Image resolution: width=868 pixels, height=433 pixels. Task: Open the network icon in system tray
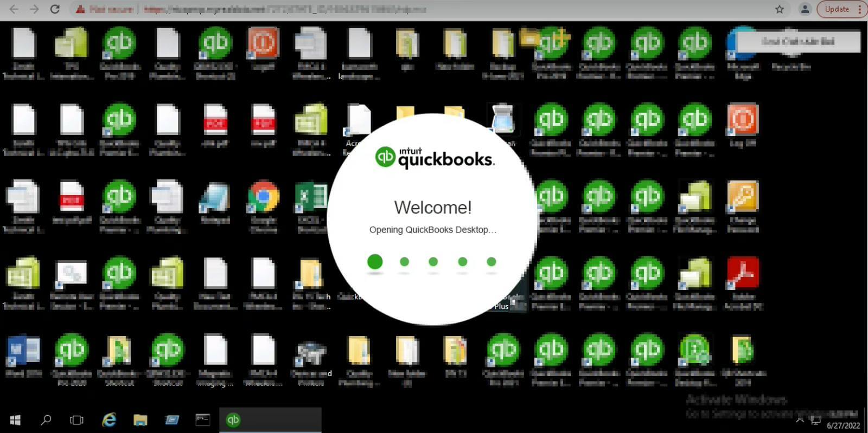point(815,420)
